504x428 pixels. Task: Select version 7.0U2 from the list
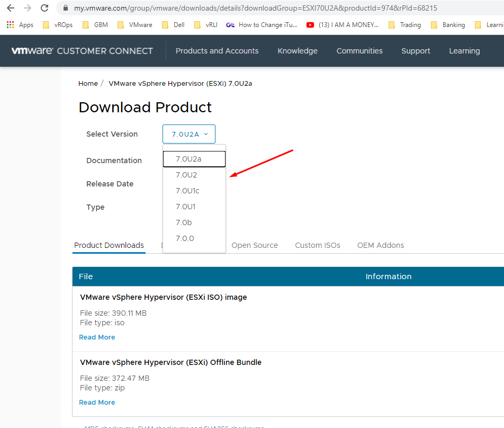coord(194,175)
